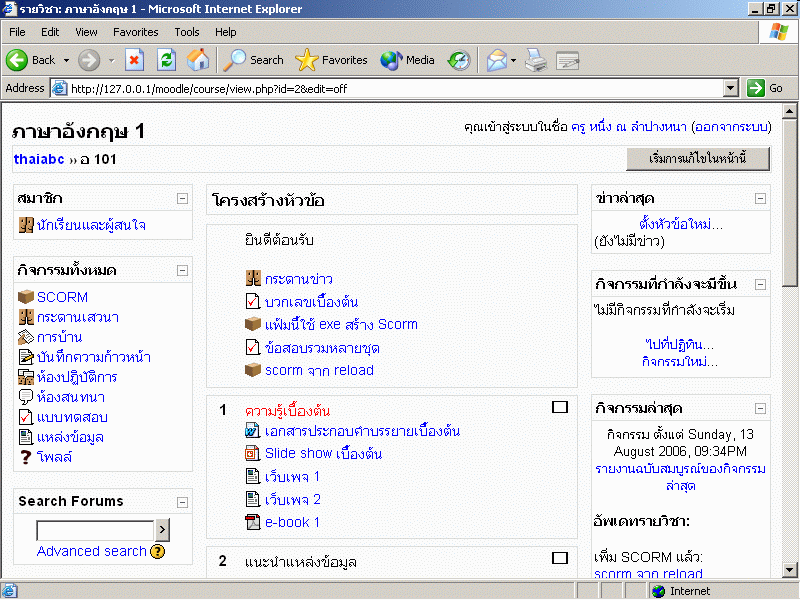Open the History toolbar icon
The width and height of the screenshot is (800, 600).
[458, 60]
